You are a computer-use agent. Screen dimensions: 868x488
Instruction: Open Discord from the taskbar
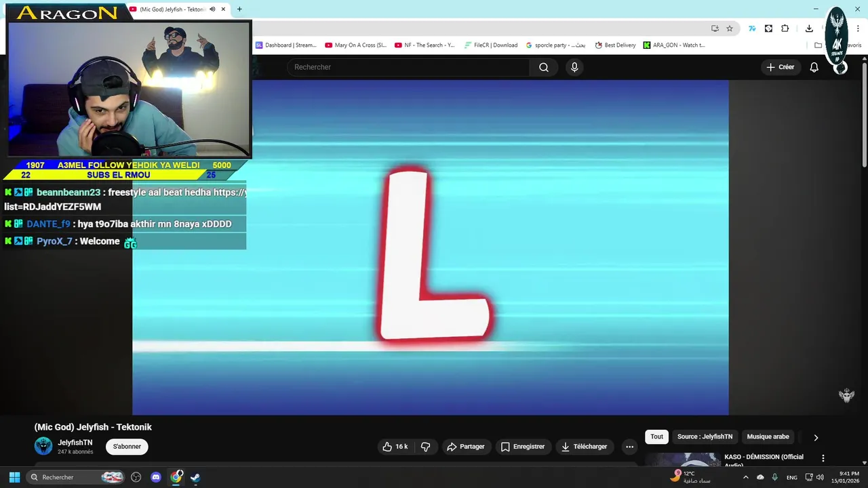point(156,477)
